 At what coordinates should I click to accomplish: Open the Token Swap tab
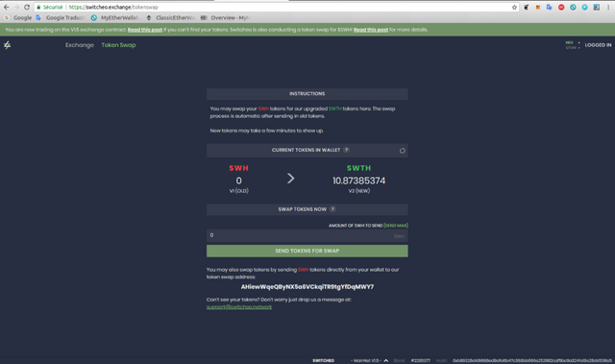[118, 45]
